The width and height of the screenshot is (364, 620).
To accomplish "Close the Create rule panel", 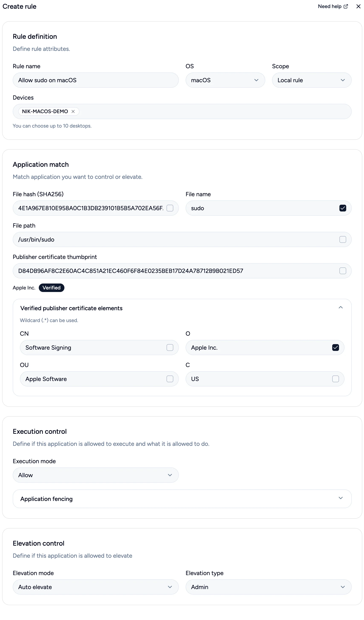I will [x=358, y=6].
